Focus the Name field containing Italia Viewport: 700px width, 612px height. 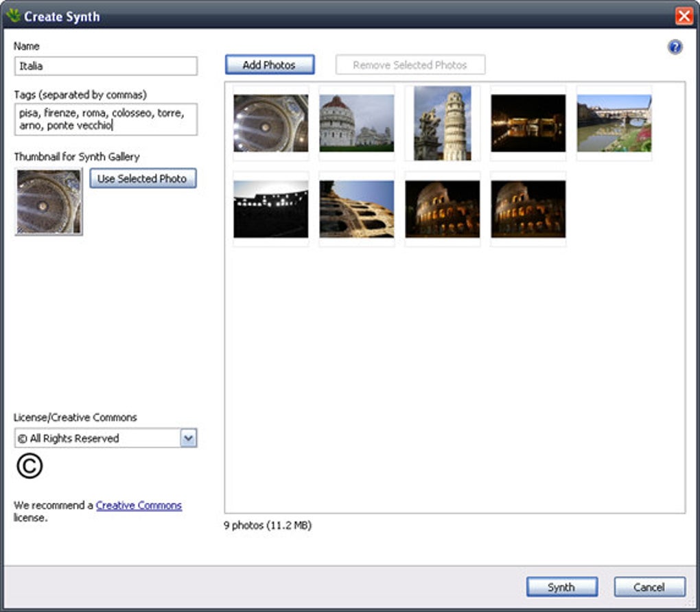[x=106, y=66]
